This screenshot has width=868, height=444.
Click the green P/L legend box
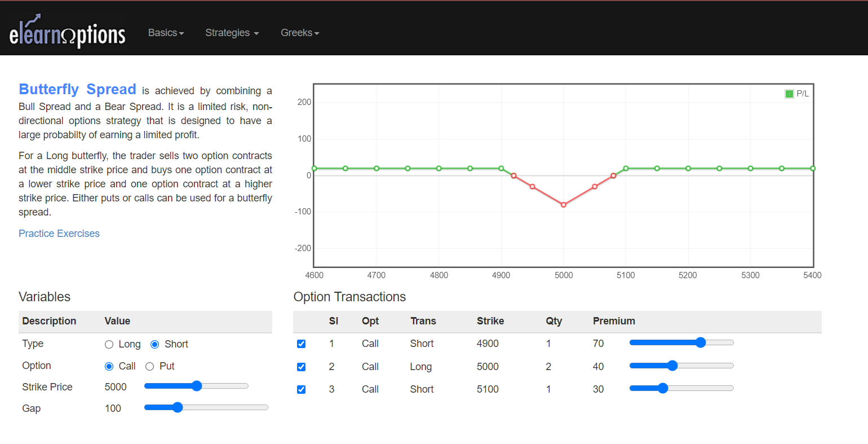(789, 94)
